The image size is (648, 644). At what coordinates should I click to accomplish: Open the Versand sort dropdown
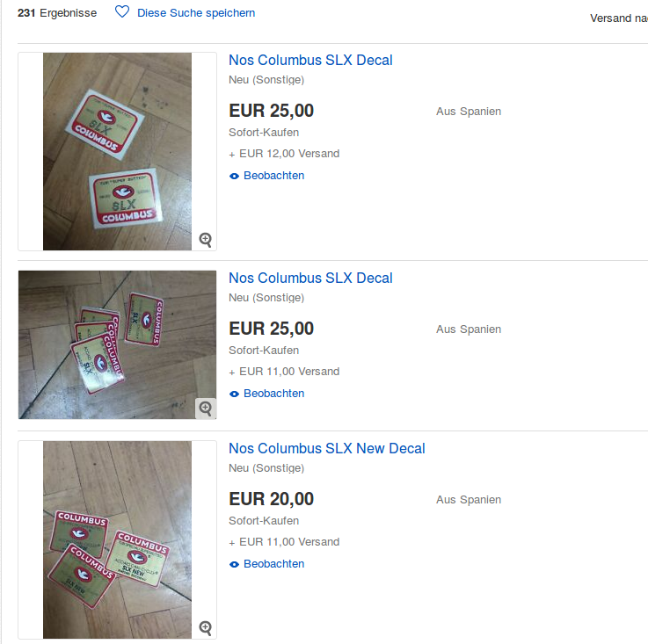click(618, 18)
